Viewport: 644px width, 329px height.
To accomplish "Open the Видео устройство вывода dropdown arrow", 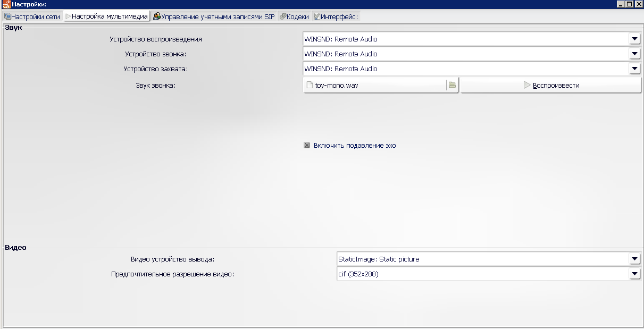I will 634,259.
